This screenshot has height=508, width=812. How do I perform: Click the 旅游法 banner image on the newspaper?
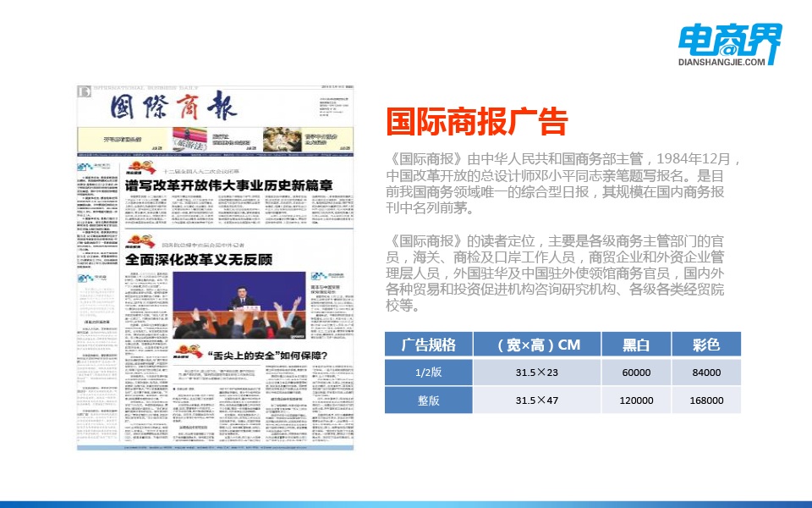click(189, 140)
